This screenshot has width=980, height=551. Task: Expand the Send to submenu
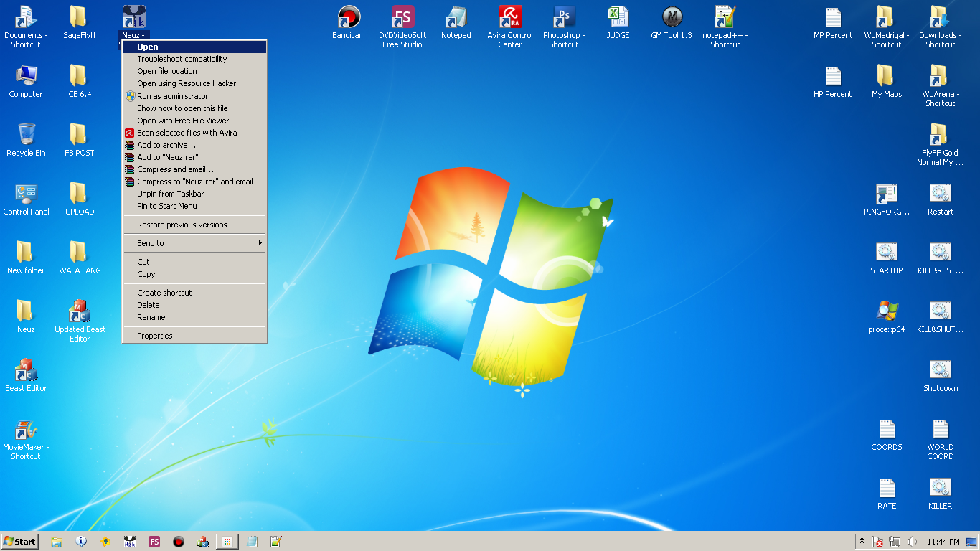tap(194, 242)
